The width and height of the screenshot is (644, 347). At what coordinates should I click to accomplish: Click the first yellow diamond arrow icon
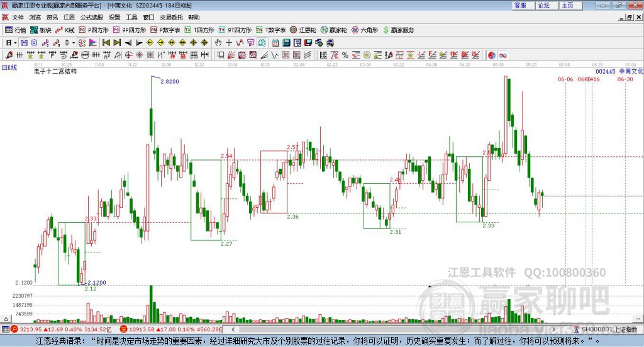click(x=150, y=43)
